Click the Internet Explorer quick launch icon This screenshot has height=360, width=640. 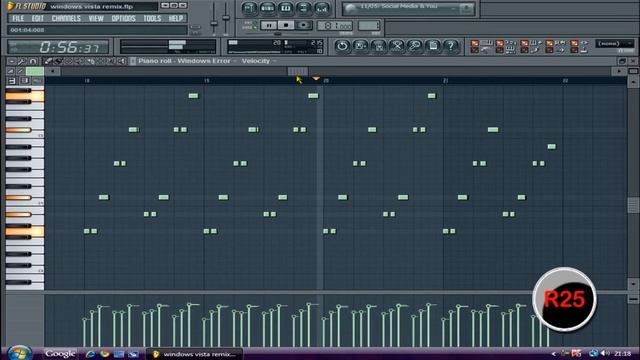[90, 354]
